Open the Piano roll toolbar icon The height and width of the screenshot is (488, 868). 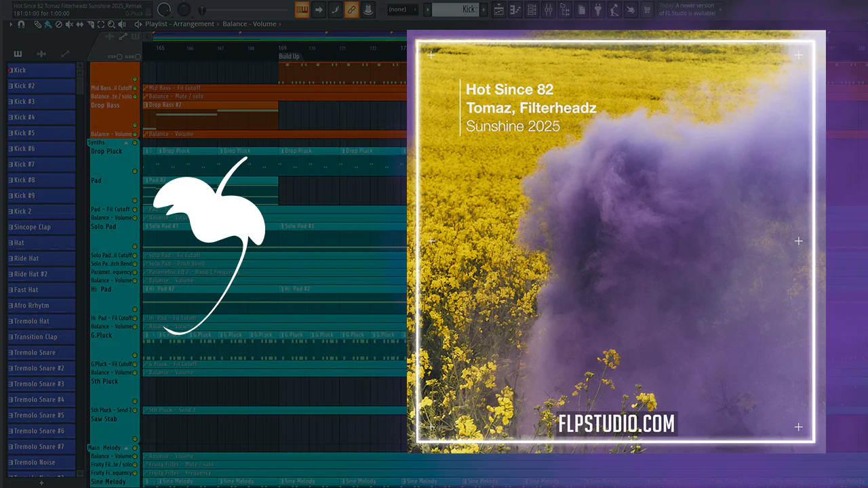pos(515,9)
